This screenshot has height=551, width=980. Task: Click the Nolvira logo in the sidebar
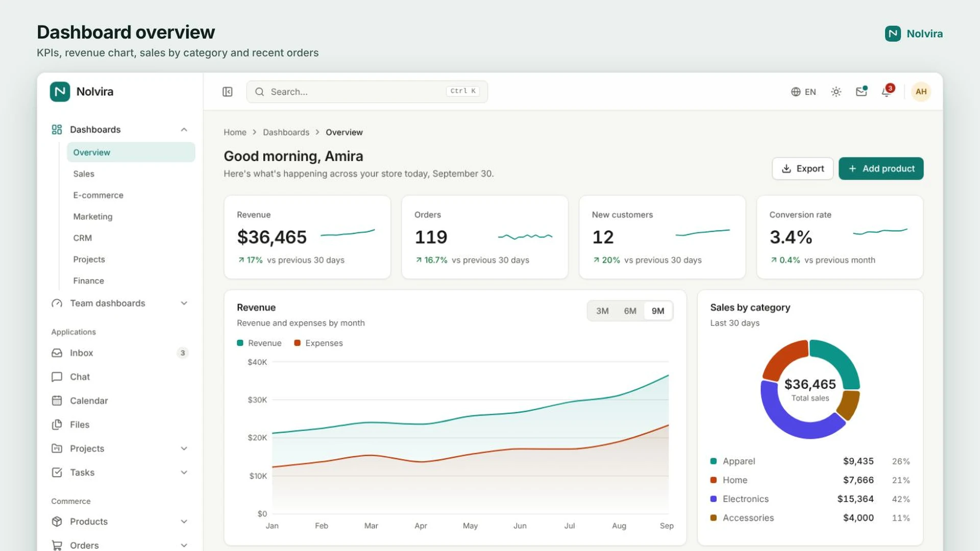coord(60,92)
